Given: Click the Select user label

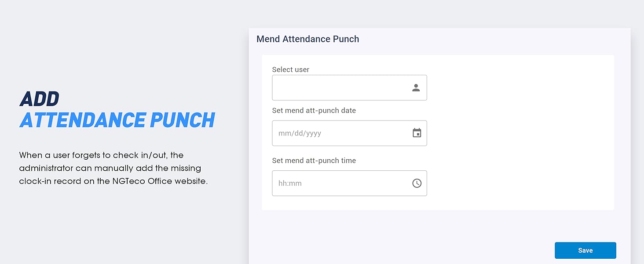Looking at the screenshot, I should tap(290, 70).
